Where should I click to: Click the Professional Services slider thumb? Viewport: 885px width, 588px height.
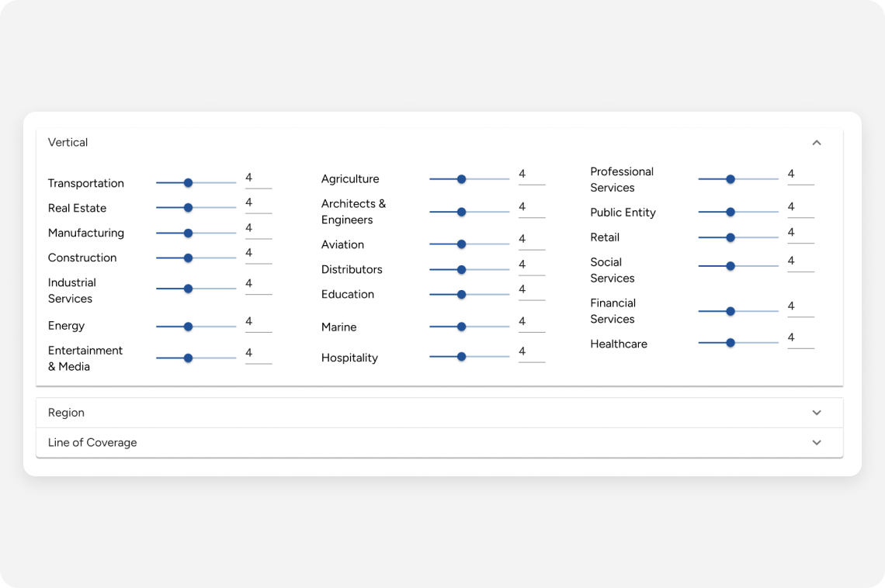731,178
